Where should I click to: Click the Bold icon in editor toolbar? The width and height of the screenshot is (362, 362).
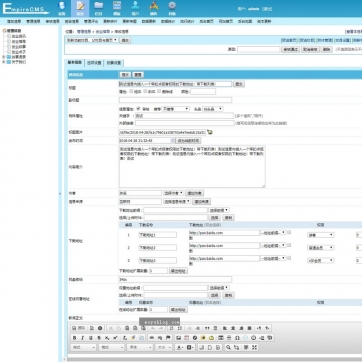coord(74,338)
